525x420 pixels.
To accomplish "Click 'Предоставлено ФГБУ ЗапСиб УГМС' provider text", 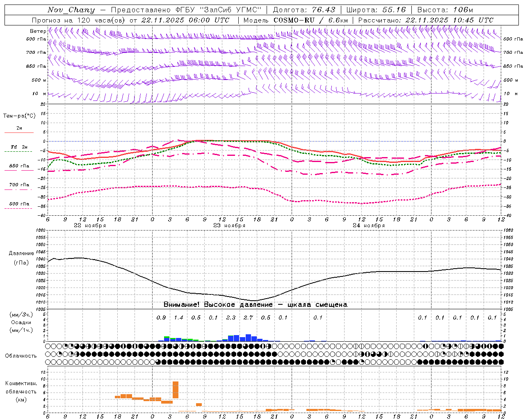I will (x=186, y=10).
